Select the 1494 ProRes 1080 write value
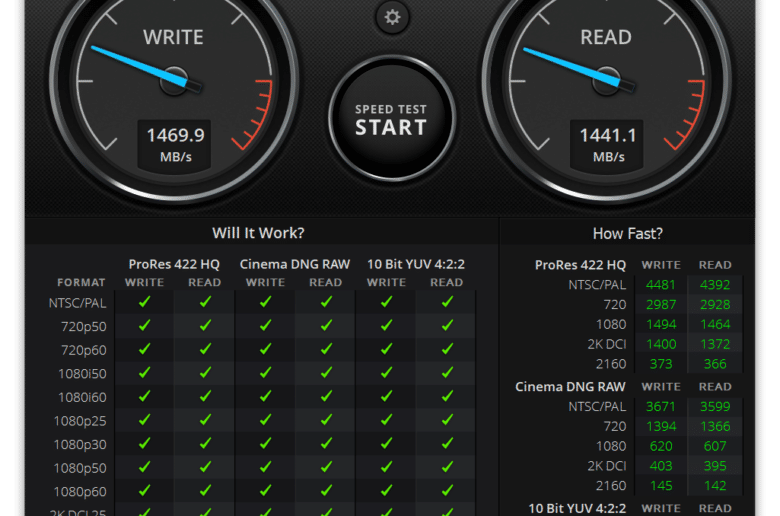The width and height of the screenshot is (780, 516). (x=661, y=324)
